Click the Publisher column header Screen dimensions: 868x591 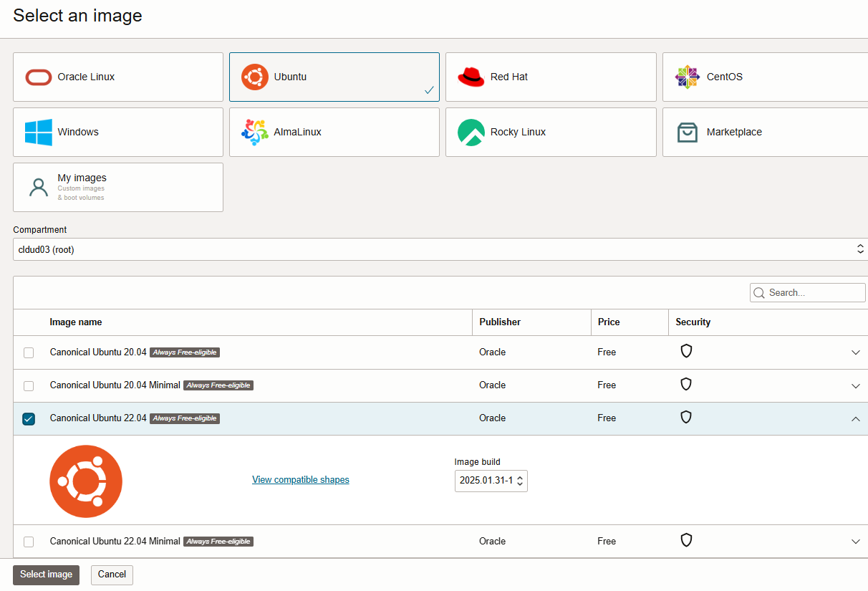[x=500, y=322]
